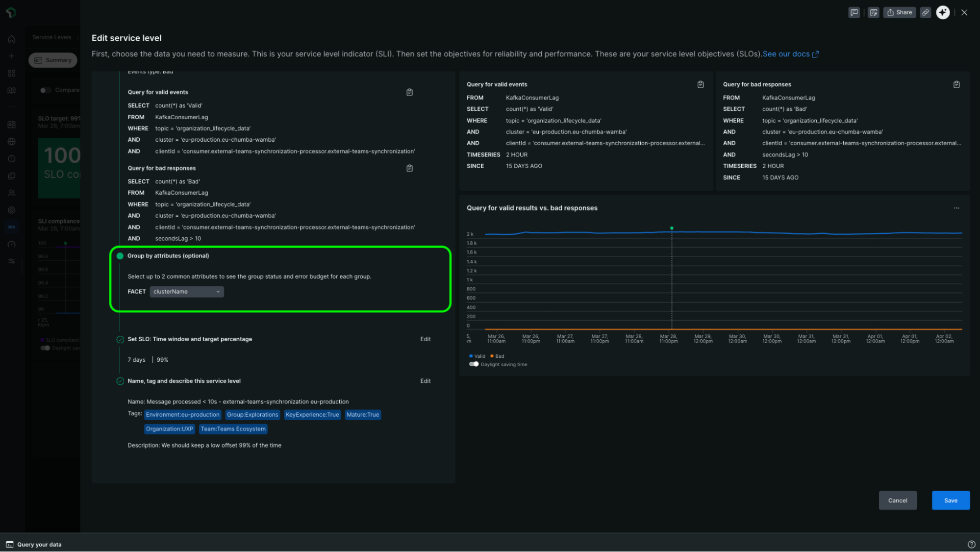
Task: Open the AI assistant sparkle icon
Action: pyautogui.click(x=943, y=13)
